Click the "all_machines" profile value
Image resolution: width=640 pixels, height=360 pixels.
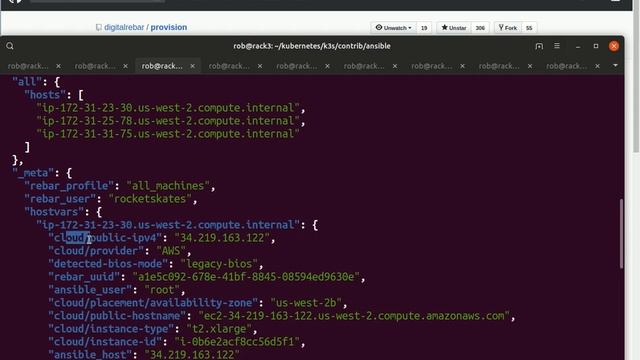tap(168, 186)
